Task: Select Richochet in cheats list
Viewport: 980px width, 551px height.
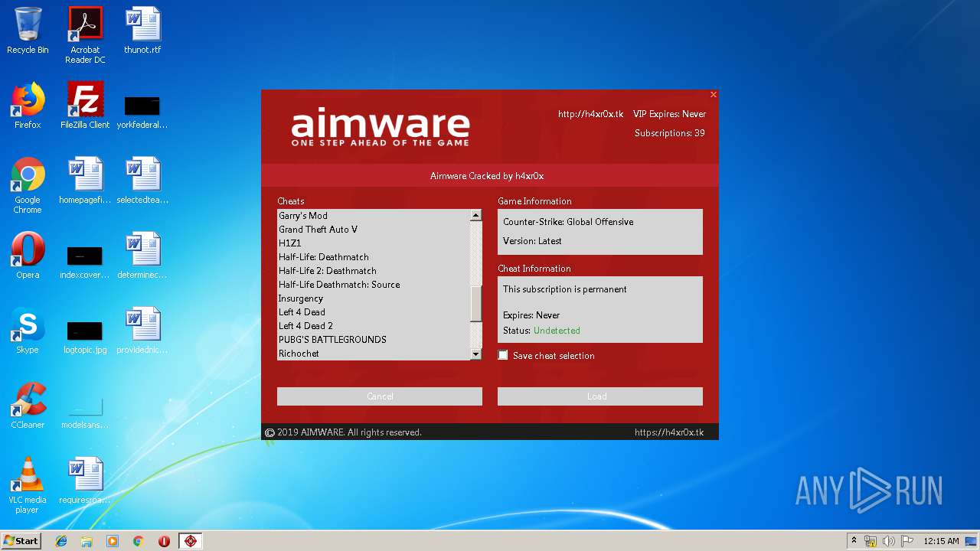Action: (x=373, y=354)
